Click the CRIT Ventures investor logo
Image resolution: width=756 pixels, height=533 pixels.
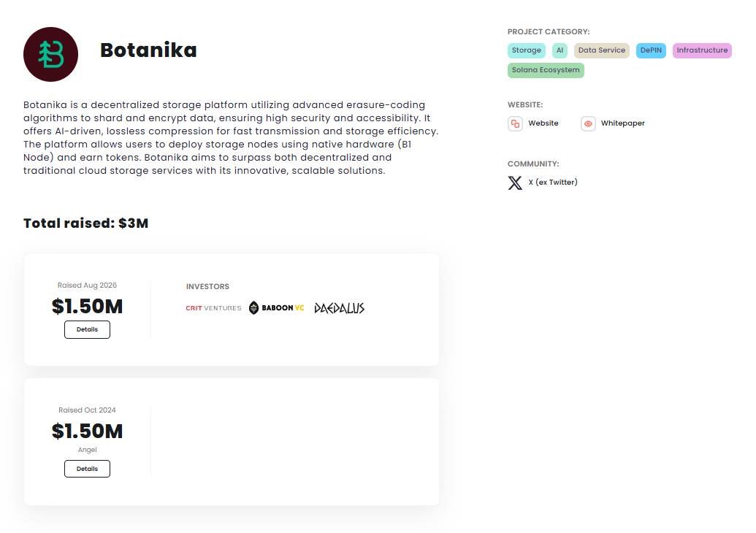(213, 308)
